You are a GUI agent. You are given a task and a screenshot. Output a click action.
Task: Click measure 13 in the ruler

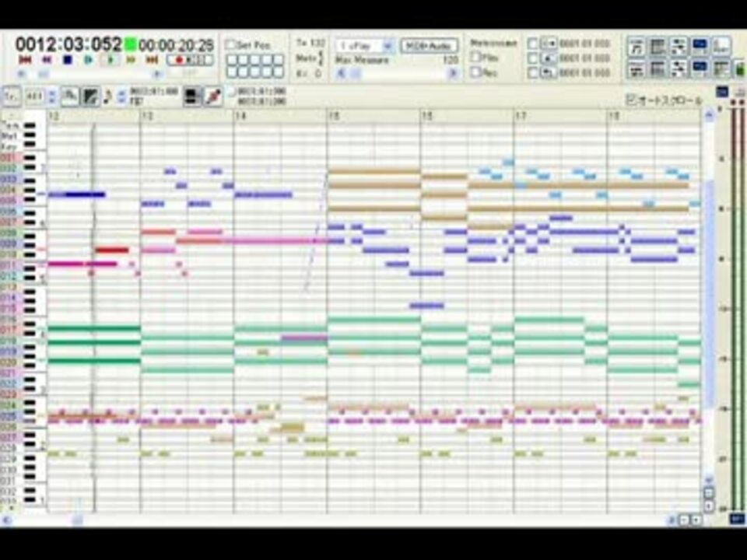click(148, 116)
